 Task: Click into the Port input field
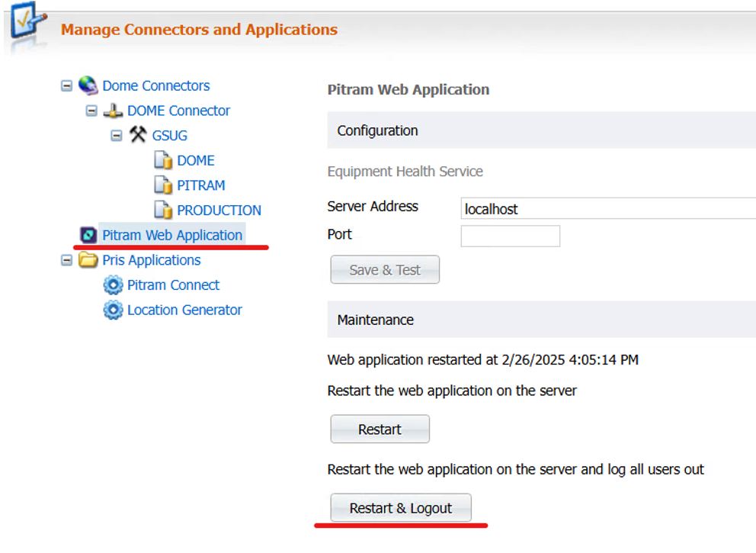coord(510,236)
